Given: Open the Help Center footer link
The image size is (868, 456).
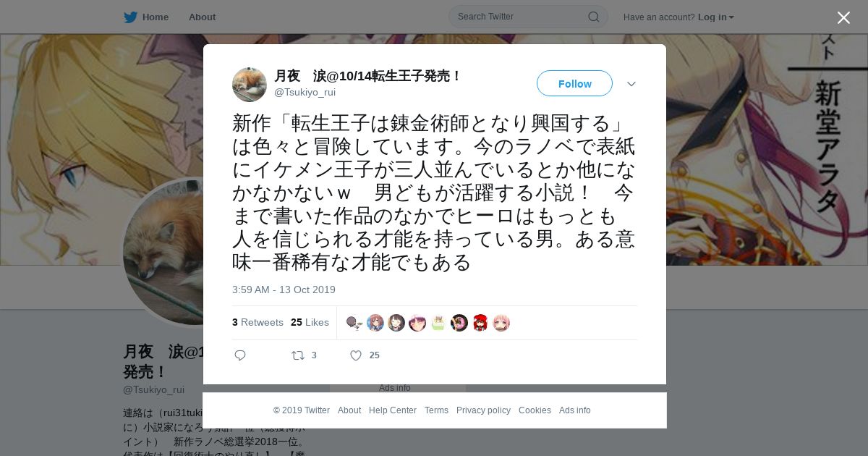Looking at the screenshot, I should click(x=393, y=410).
